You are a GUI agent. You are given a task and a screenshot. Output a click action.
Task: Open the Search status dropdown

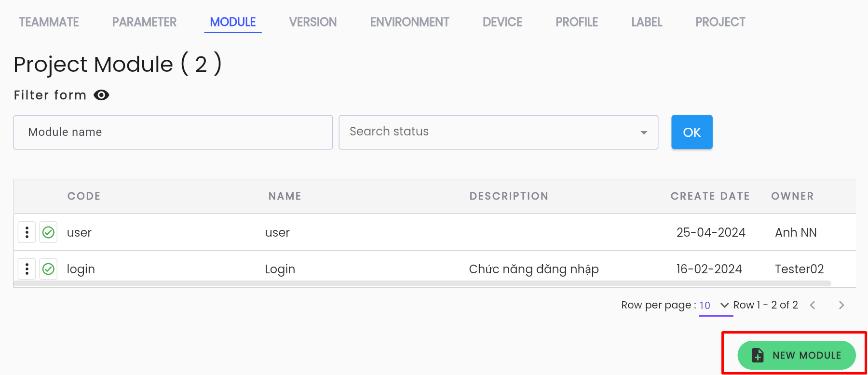tap(499, 132)
